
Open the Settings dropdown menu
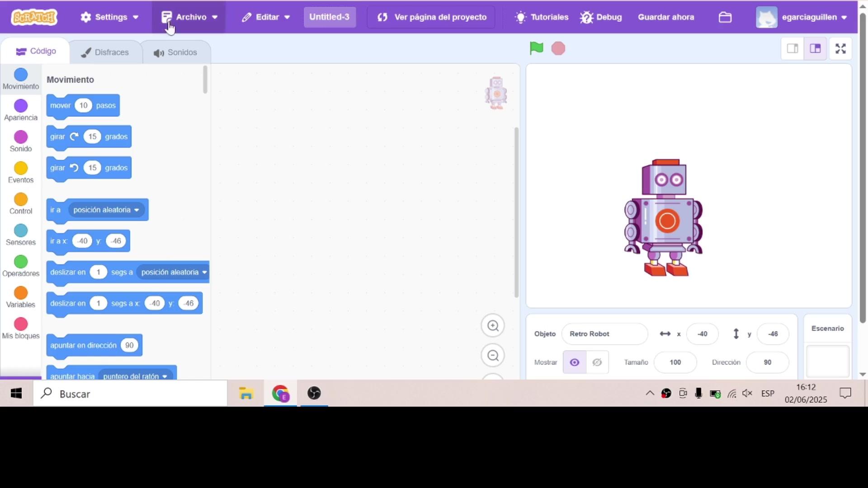coord(109,17)
